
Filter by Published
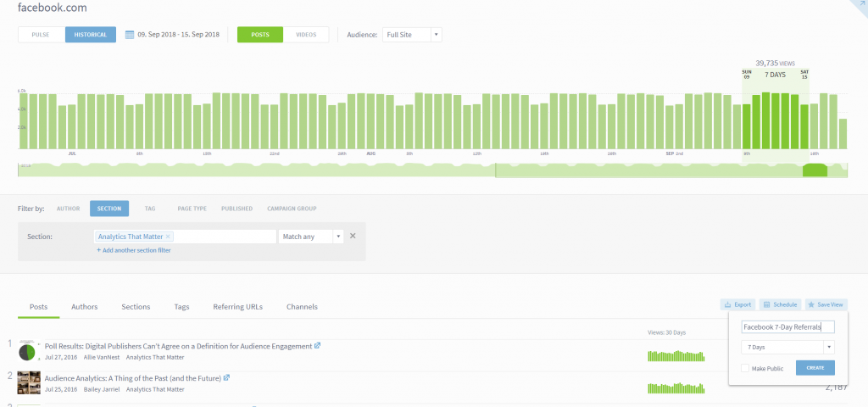pos(237,209)
